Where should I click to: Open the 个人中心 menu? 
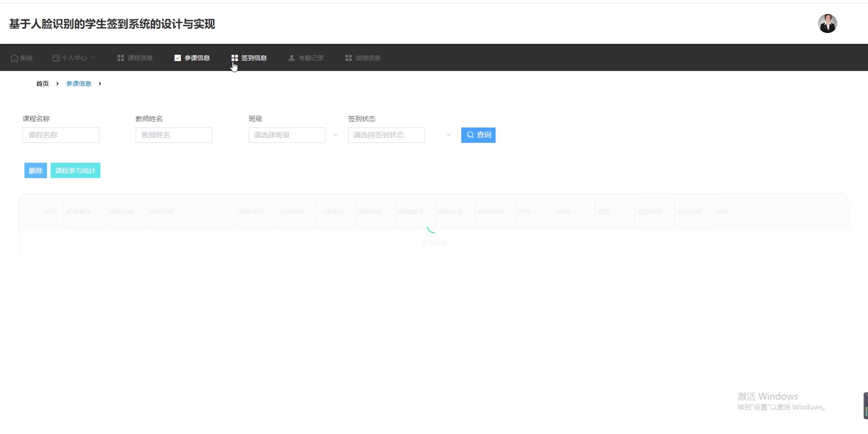[x=74, y=58]
